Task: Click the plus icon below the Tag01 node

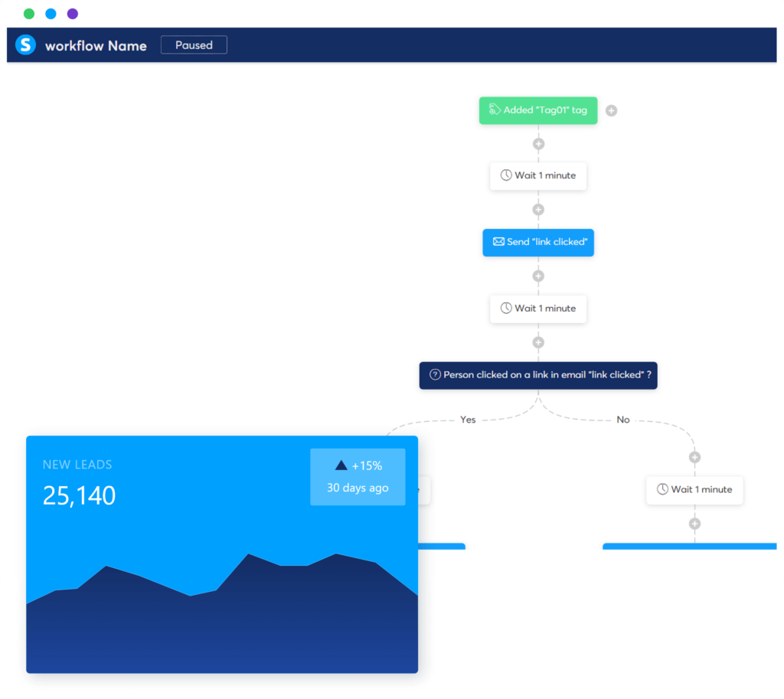Action: pyautogui.click(x=538, y=143)
